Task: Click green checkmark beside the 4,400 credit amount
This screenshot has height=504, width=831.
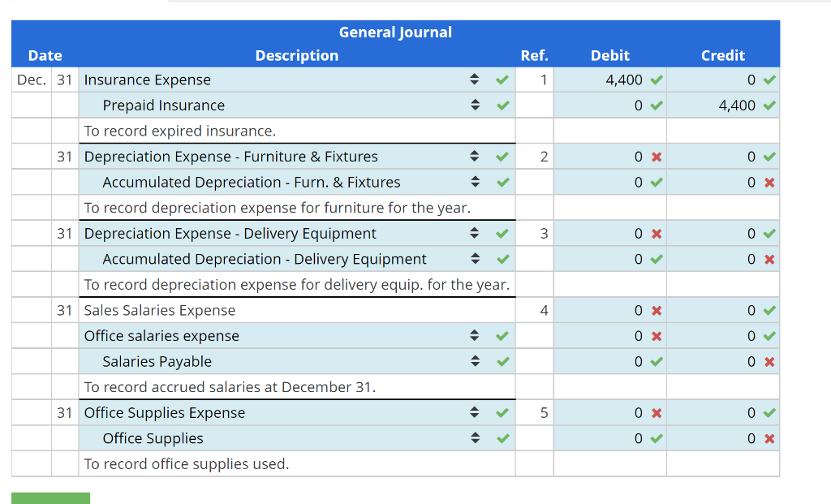Action: [x=769, y=105]
